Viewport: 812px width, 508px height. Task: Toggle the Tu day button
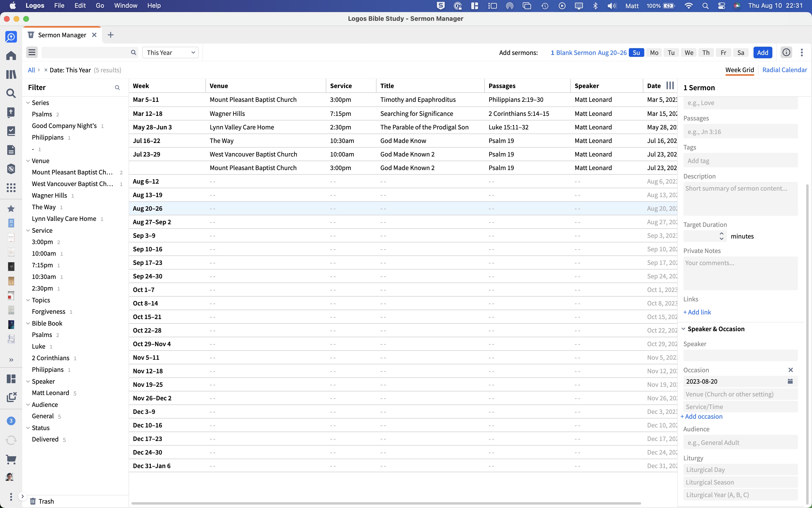(671, 53)
